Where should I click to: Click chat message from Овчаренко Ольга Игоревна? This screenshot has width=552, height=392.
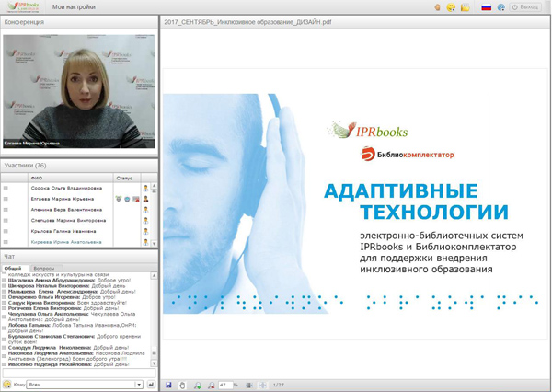point(62,297)
